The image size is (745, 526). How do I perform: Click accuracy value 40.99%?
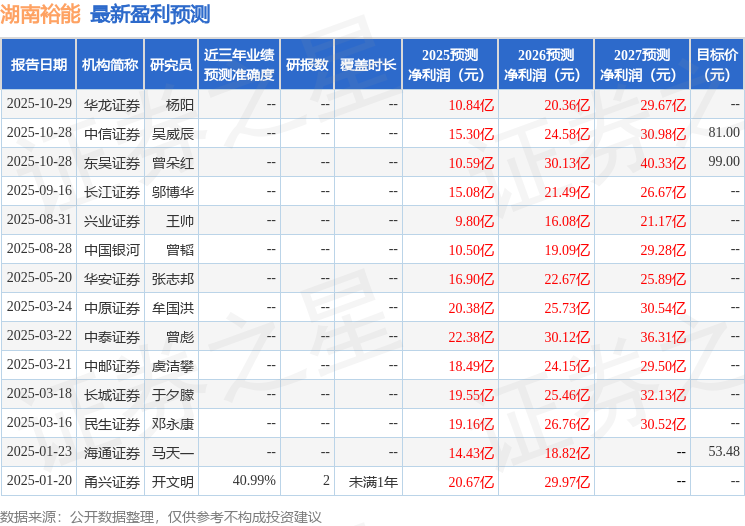pyautogui.click(x=254, y=480)
